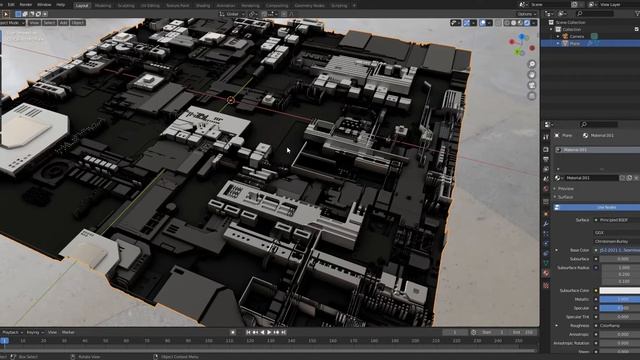Open the World properties tab
Image resolution: width=640 pixels, height=360 pixels.
pos(546,189)
